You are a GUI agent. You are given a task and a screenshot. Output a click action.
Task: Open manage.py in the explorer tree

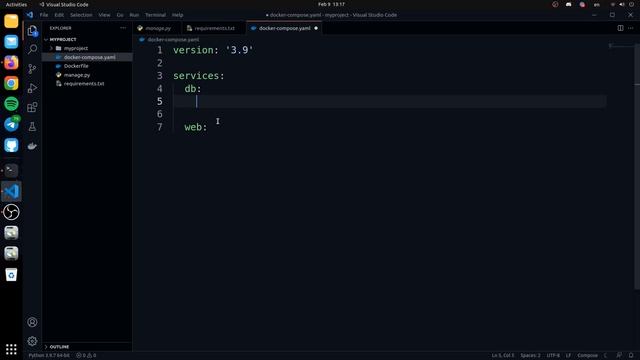77,75
